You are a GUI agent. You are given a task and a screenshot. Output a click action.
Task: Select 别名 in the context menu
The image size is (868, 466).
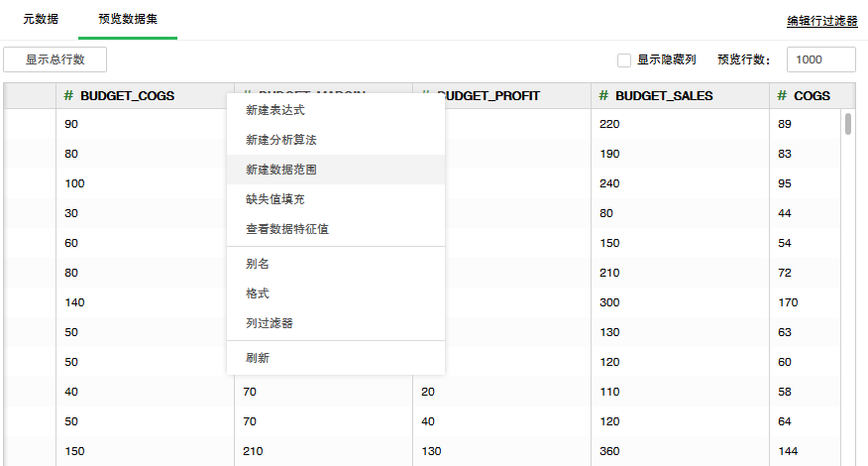coord(258,264)
